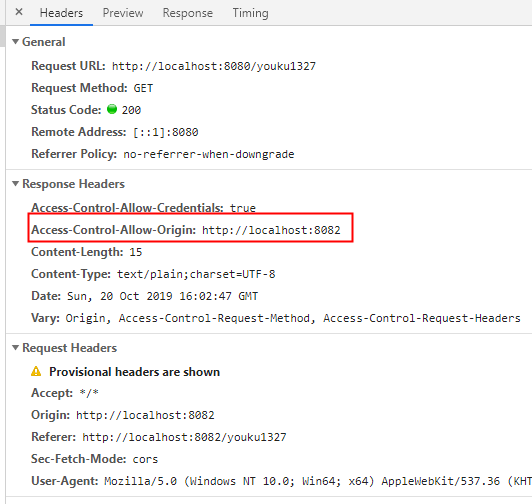Image resolution: width=532 pixels, height=504 pixels.
Task: Collapse the Request Headers section
Action: click(15, 348)
